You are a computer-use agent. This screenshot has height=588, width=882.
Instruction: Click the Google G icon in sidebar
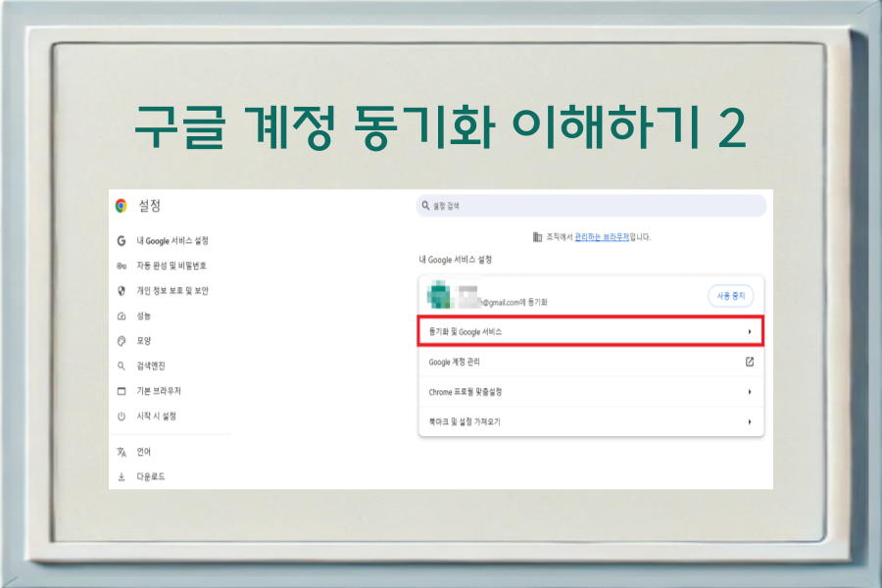pyautogui.click(x=121, y=241)
